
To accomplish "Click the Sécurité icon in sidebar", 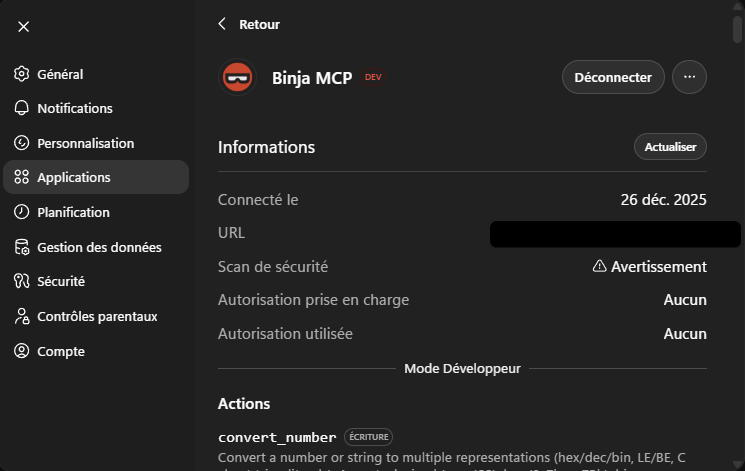I will pos(21,281).
